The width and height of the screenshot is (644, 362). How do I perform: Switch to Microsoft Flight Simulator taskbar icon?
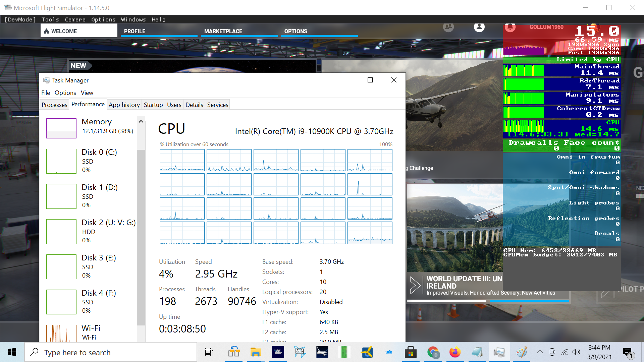[x=278, y=352]
